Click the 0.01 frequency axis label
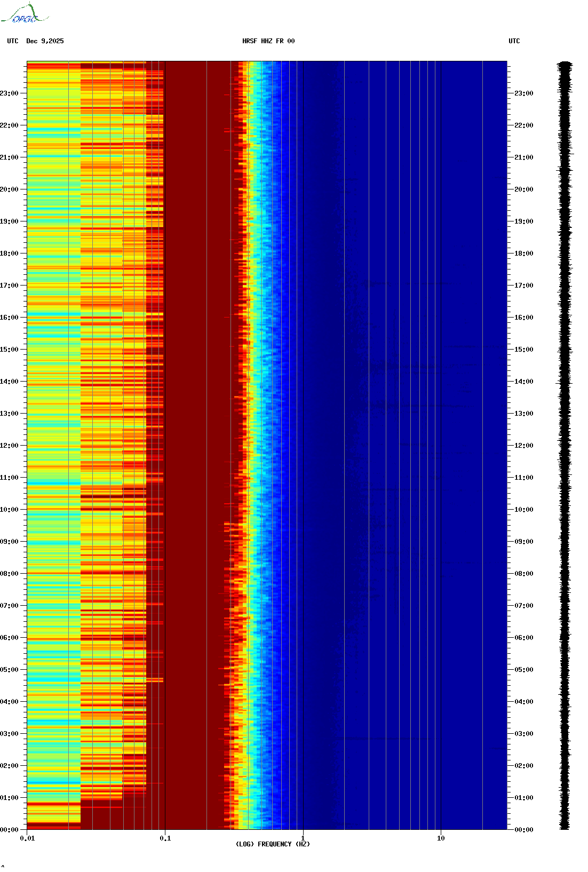The height and width of the screenshot is (872, 588). click(27, 838)
